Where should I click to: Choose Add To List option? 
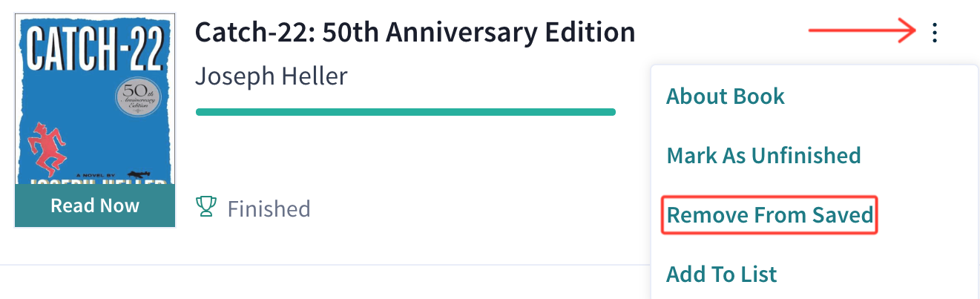[722, 274]
